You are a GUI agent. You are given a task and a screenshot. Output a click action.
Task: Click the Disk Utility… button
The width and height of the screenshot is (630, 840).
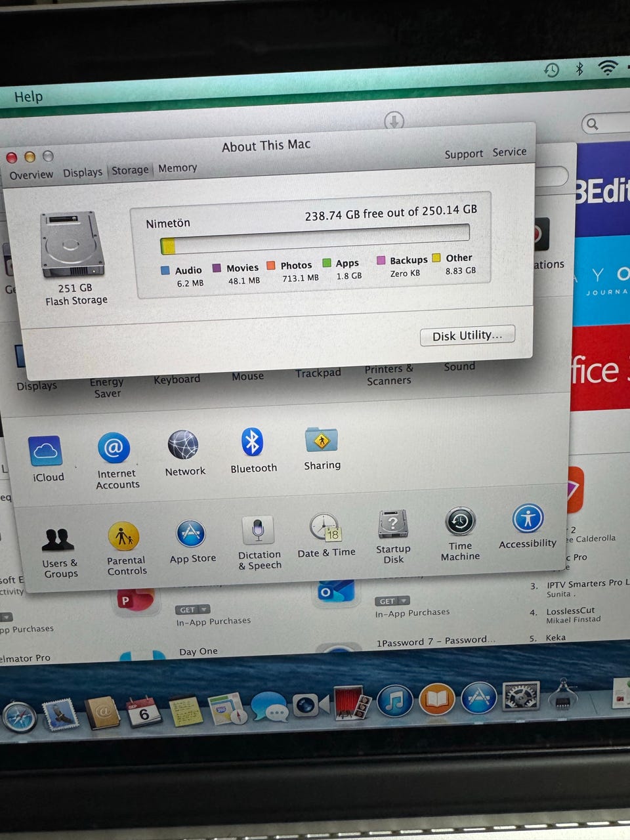point(467,335)
